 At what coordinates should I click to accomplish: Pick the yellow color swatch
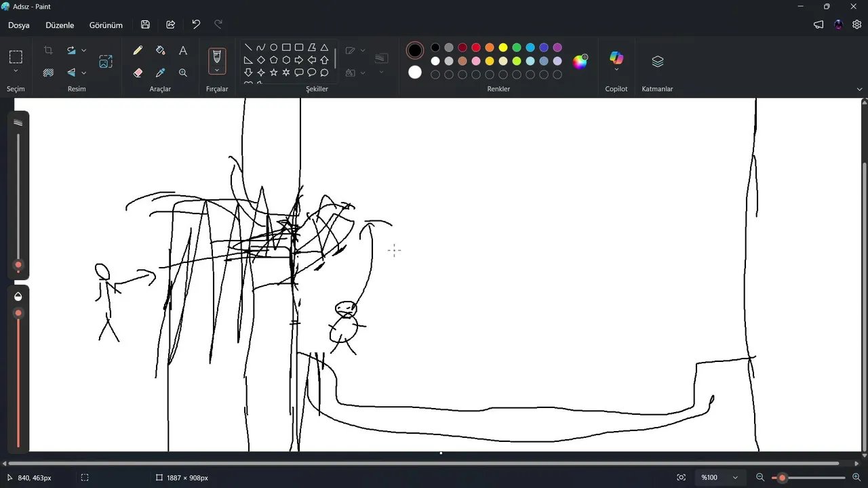point(503,47)
